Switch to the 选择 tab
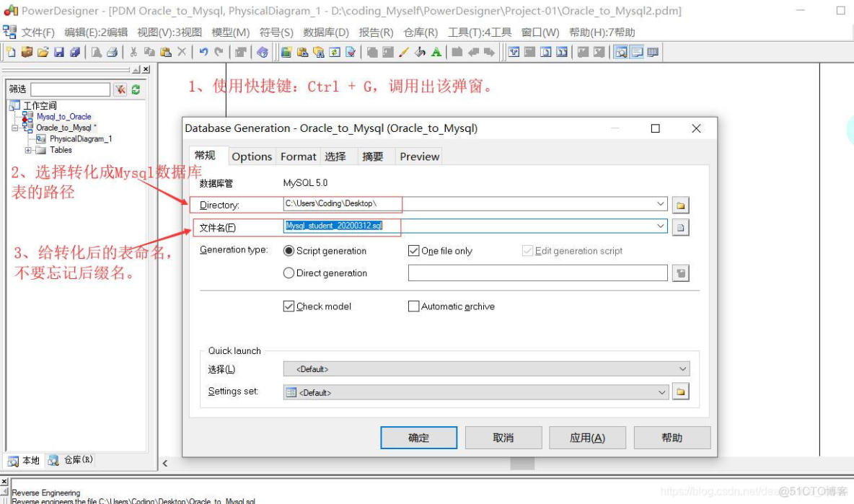Screen dimensions: 854x504 pos(335,156)
